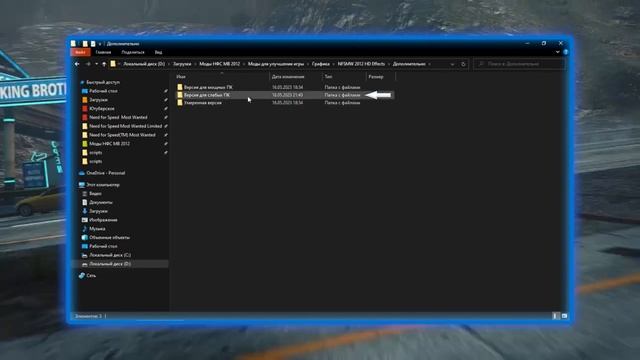Open quick access toolbar customize dropdown
The image size is (640, 360).
[100, 44]
